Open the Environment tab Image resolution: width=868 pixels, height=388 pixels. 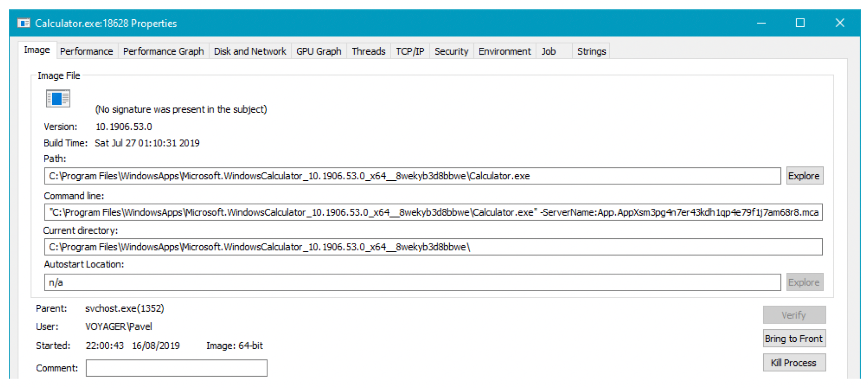505,51
